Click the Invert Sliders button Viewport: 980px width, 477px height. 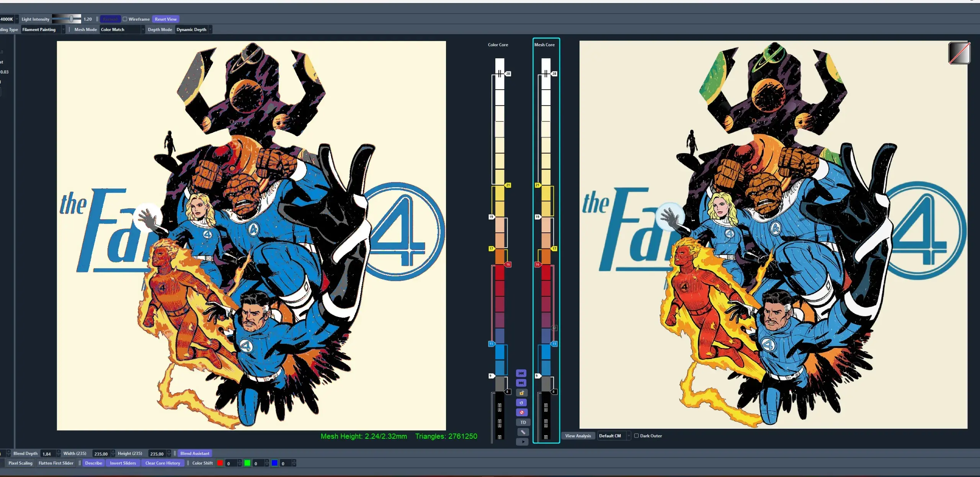click(x=123, y=463)
